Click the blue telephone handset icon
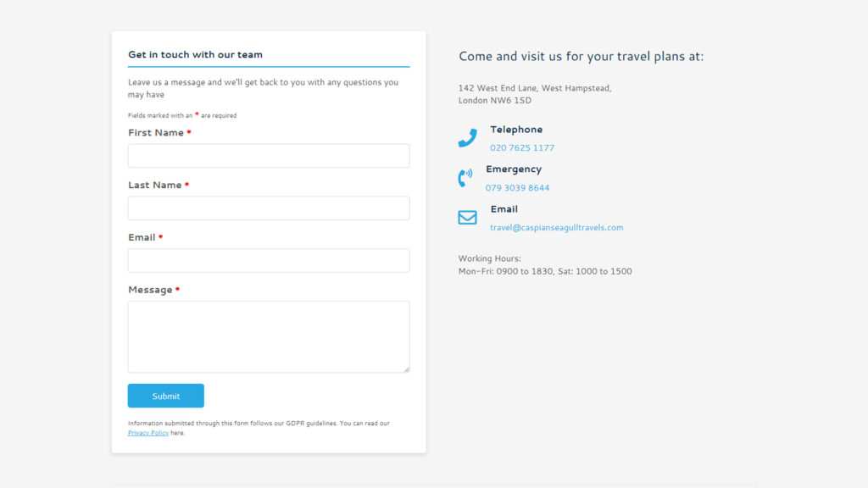 (467, 138)
